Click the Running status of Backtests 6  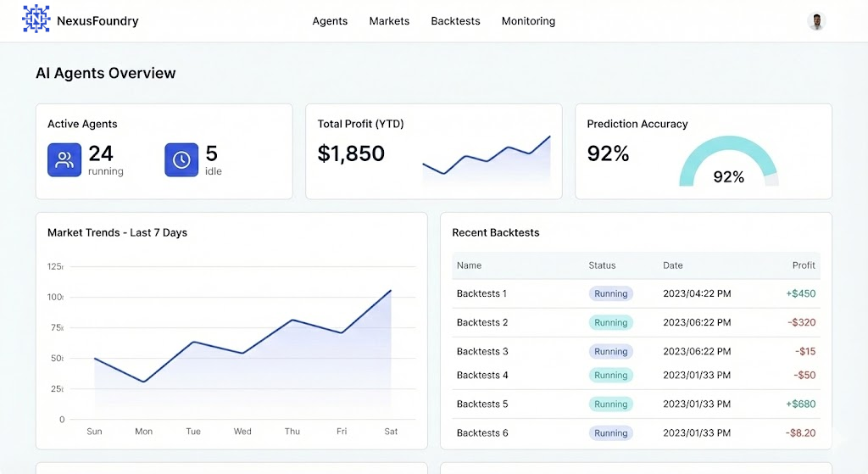tap(610, 432)
